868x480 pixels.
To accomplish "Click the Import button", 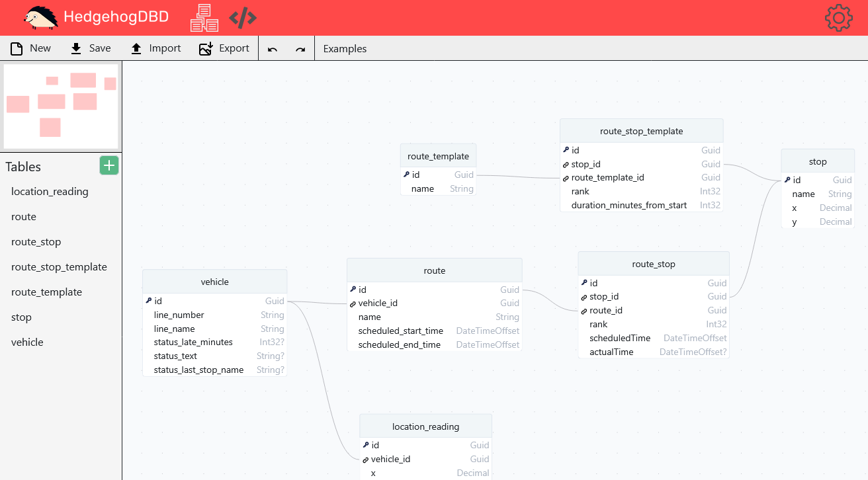I will point(155,48).
